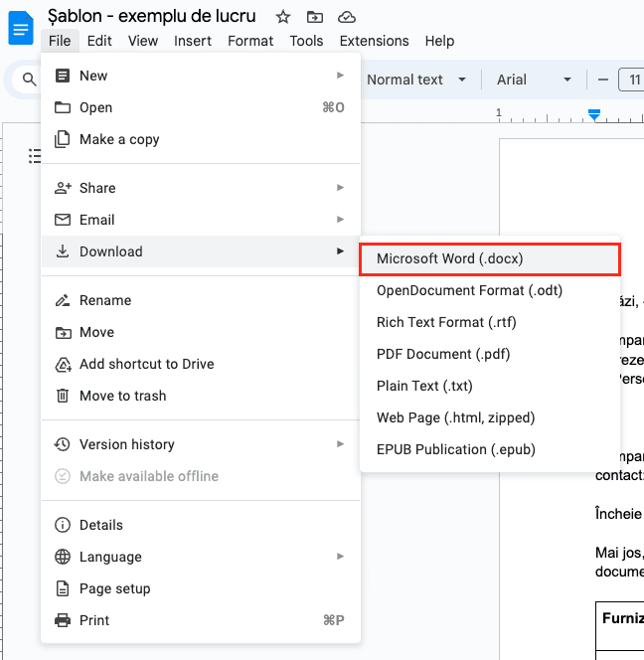Download as OpenDocument Format (.odt)
The width and height of the screenshot is (644, 660).
[490, 290]
